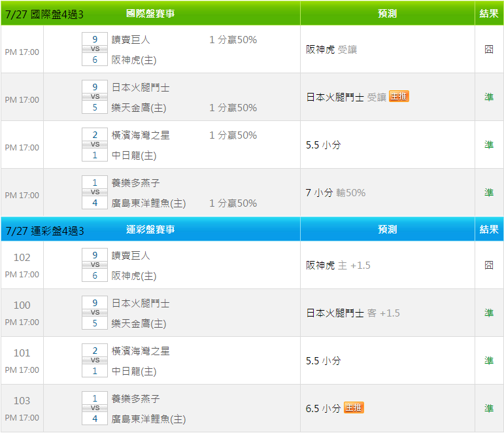Image resolution: width=504 pixels, height=433 pixels.
Task: Click 1 分贏50% next to 讀賣巨人
Action: (x=233, y=39)
